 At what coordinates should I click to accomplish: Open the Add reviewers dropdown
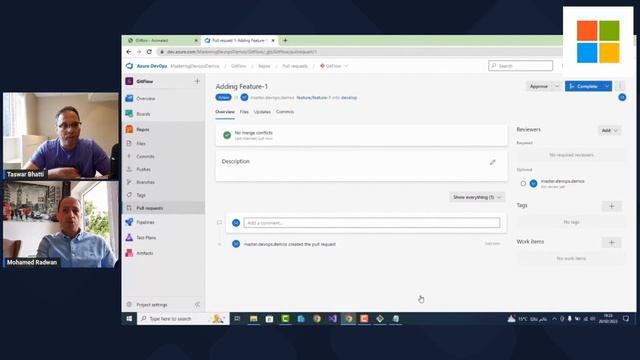(609, 130)
